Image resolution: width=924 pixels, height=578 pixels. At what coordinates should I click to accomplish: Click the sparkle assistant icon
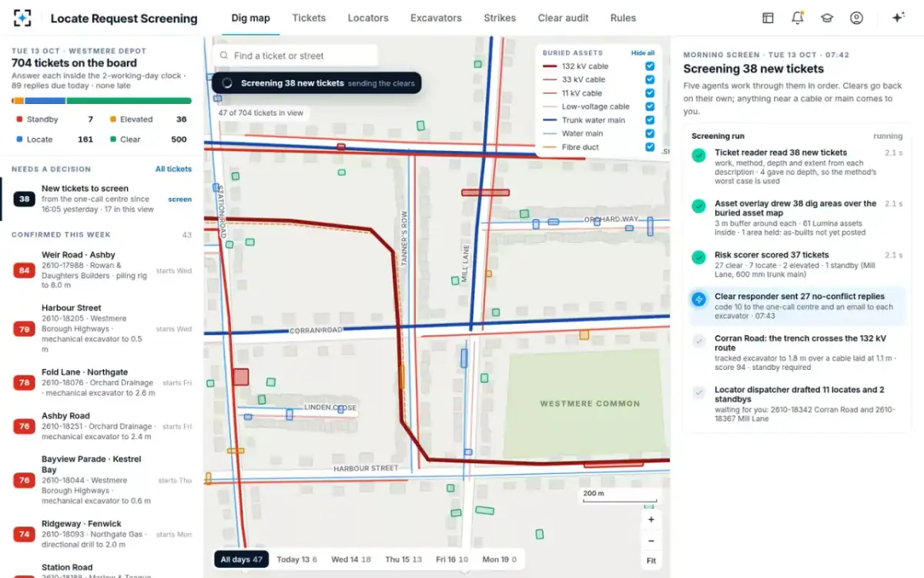tap(897, 18)
